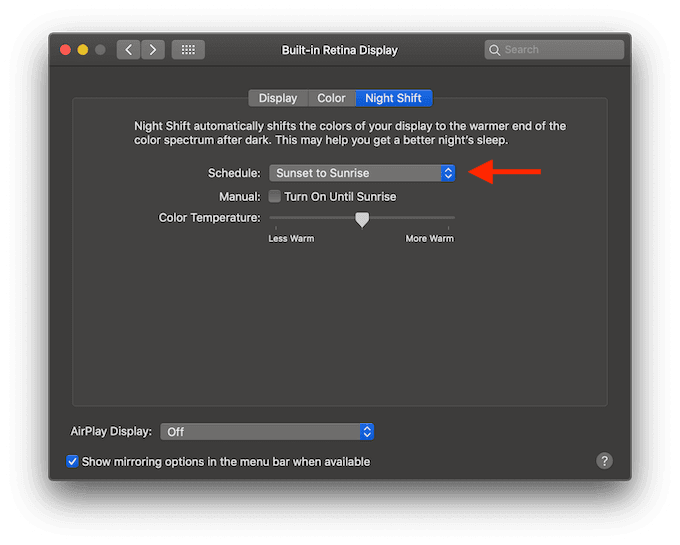Focus the Search input field
The height and width of the screenshot is (545, 680).
click(x=554, y=50)
